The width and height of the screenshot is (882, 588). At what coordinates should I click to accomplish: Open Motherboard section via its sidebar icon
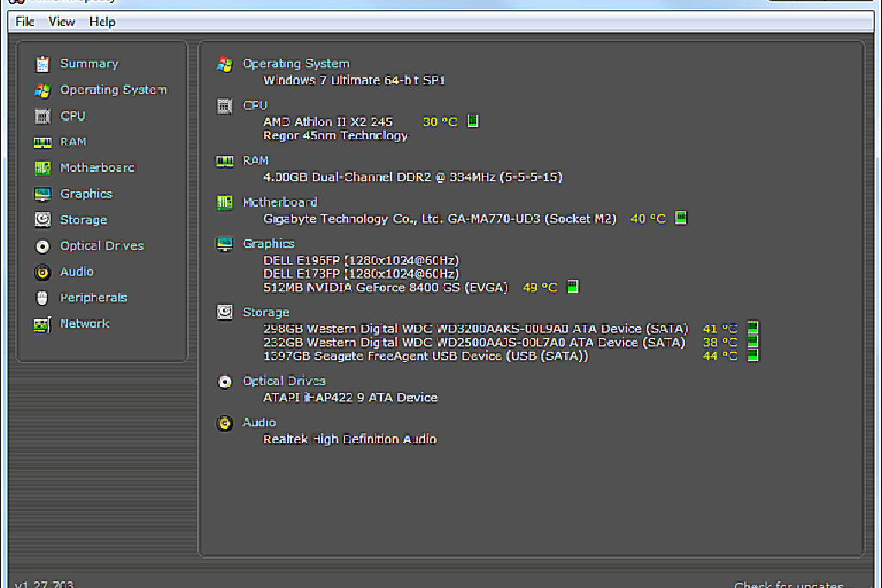click(42, 168)
